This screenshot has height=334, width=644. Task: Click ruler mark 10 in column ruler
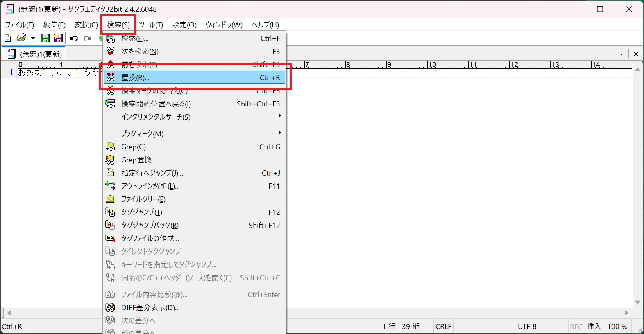tap(432, 65)
